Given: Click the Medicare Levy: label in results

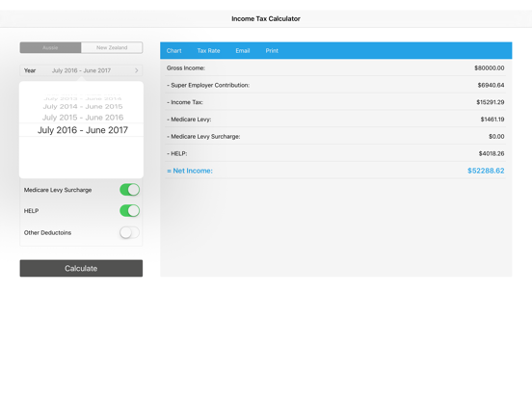Looking at the screenshot, I should [x=189, y=120].
